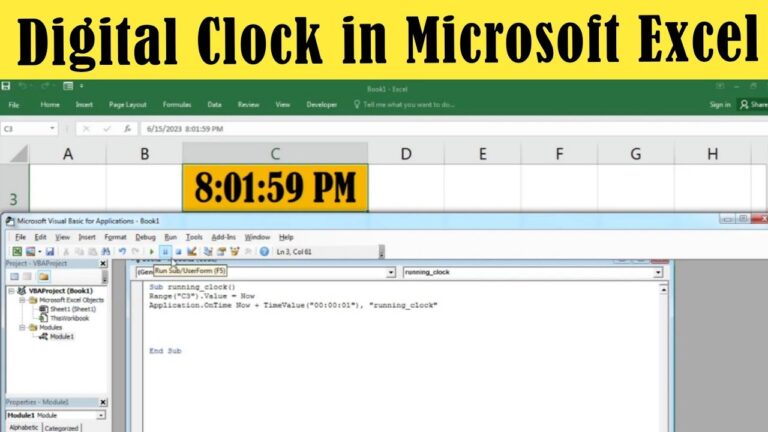
Task: Click the Copy icon in VBA toolbar
Action: pos(79,252)
